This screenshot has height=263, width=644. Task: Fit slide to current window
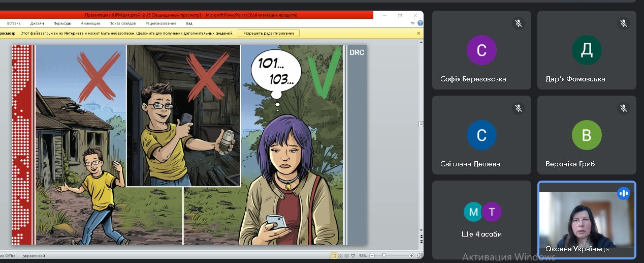(420, 255)
